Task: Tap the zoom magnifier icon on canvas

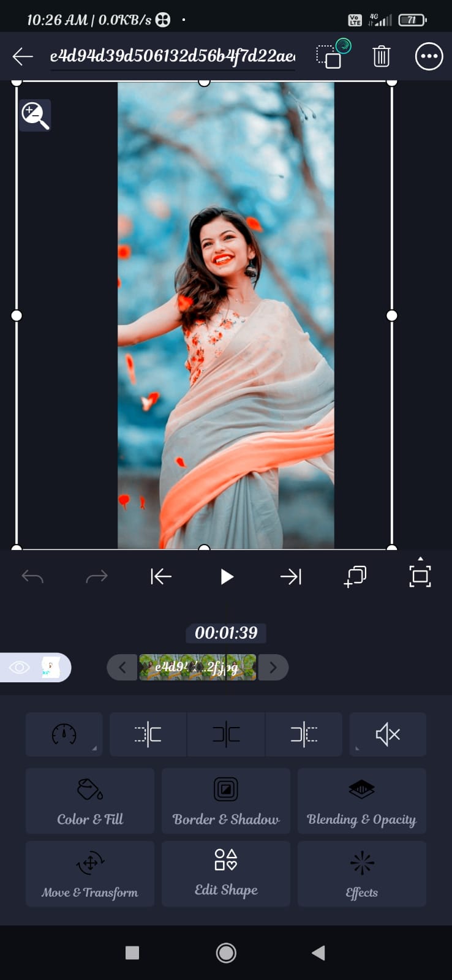Action: pyautogui.click(x=35, y=115)
